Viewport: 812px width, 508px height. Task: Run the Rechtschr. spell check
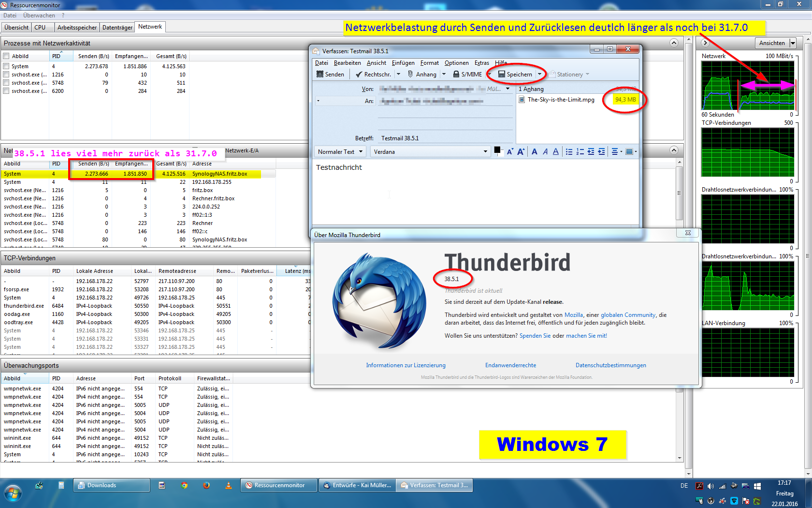click(x=373, y=75)
